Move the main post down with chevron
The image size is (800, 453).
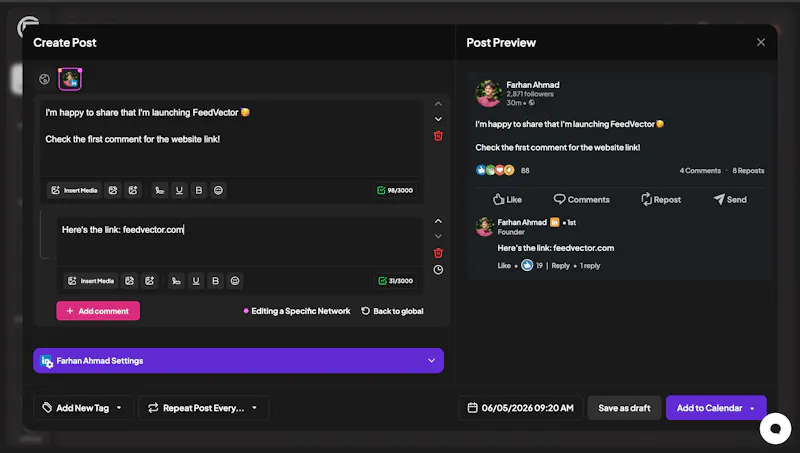pos(438,119)
